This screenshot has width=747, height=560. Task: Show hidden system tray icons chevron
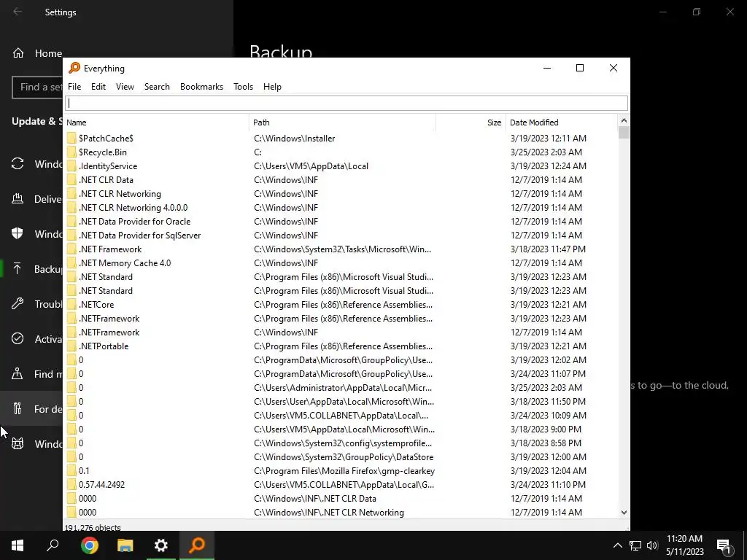(617, 545)
